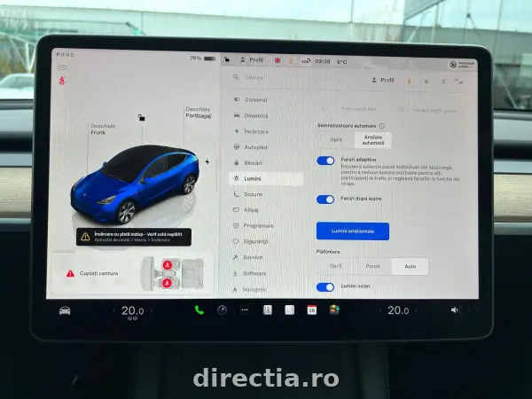
Task: Tap the cellular signal icon
Action: (x=459, y=82)
